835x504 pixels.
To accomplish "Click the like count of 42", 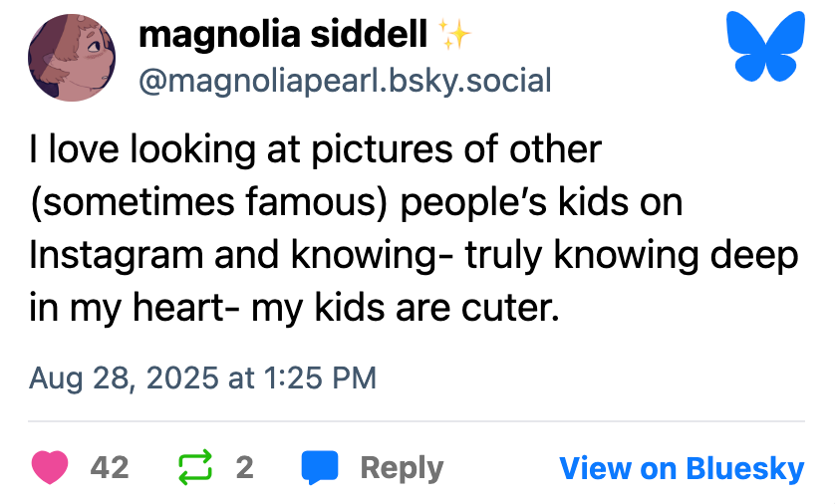I will 110,467.
